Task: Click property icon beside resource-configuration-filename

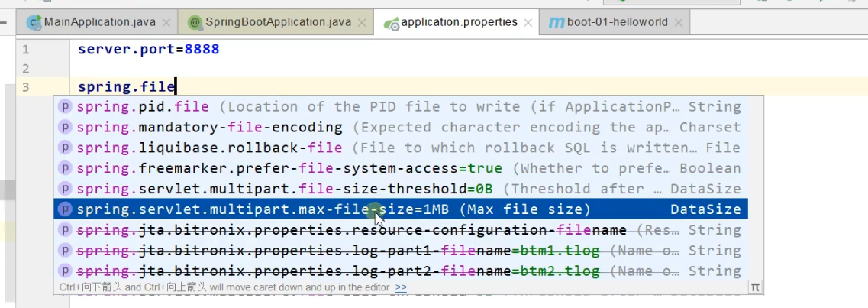Action: pyautogui.click(x=66, y=229)
